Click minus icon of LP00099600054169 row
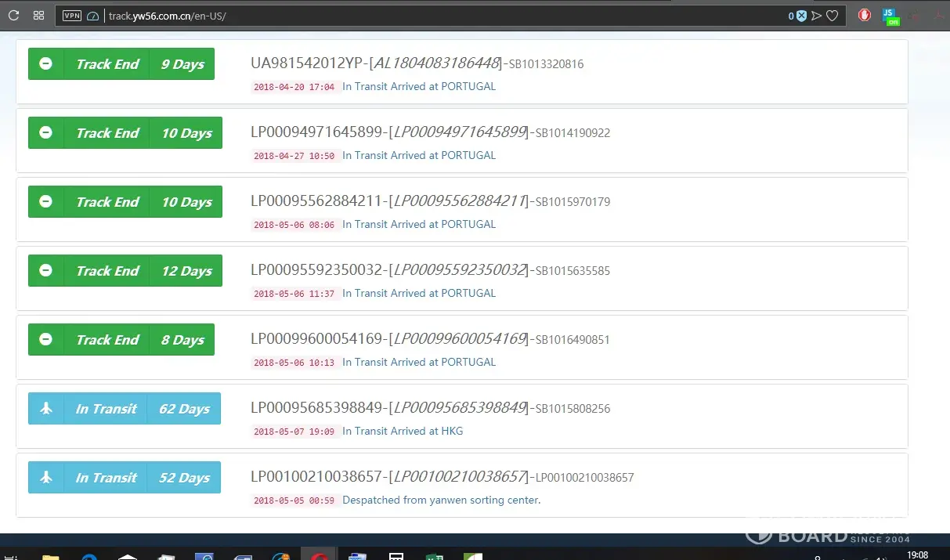Image resolution: width=950 pixels, height=560 pixels. point(46,340)
